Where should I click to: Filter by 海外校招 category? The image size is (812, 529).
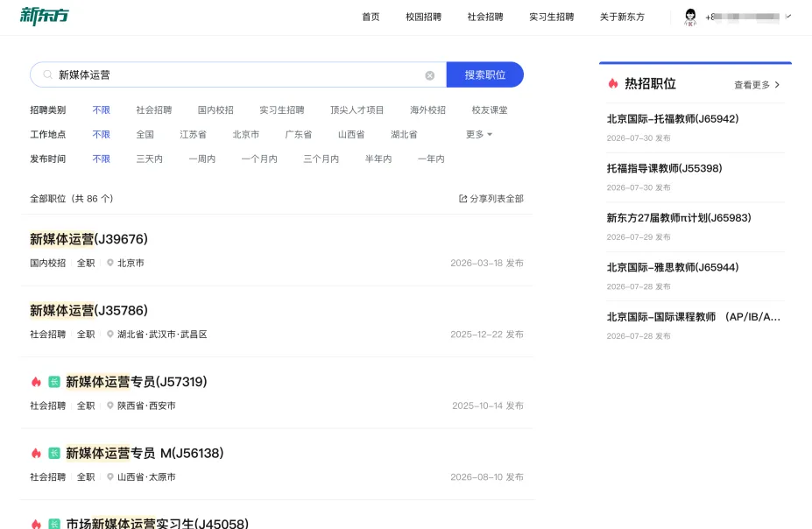click(x=427, y=110)
